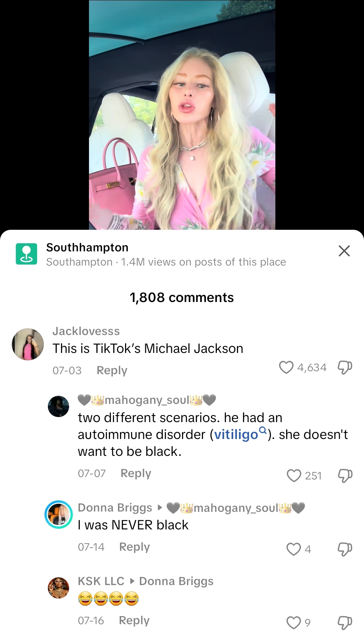This screenshot has height=634, width=364.
Task: Like mahogany_soul's vitiligo comment
Action: pyautogui.click(x=294, y=475)
